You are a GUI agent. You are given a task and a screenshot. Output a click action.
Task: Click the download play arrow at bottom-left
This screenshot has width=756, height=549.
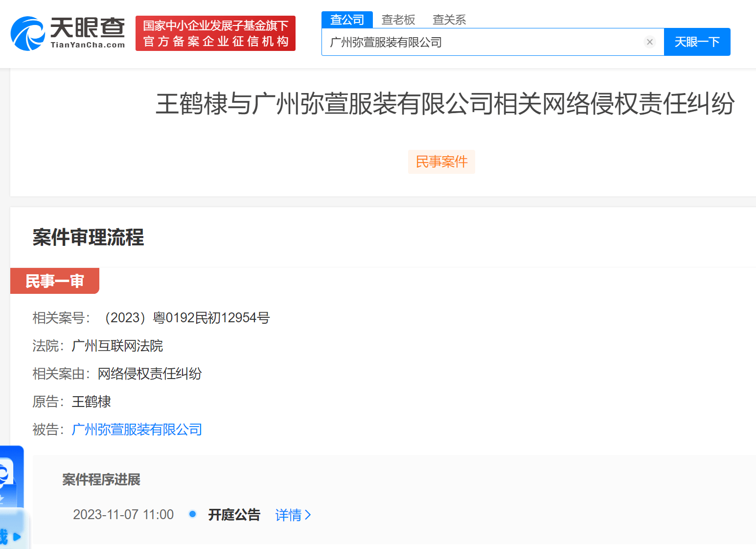[17, 537]
